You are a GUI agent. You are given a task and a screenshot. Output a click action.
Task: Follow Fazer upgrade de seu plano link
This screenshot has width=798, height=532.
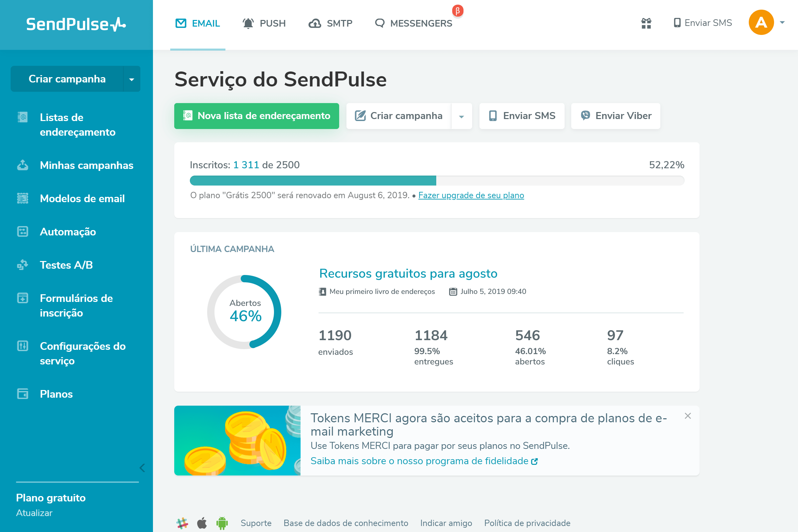(471, 195)
